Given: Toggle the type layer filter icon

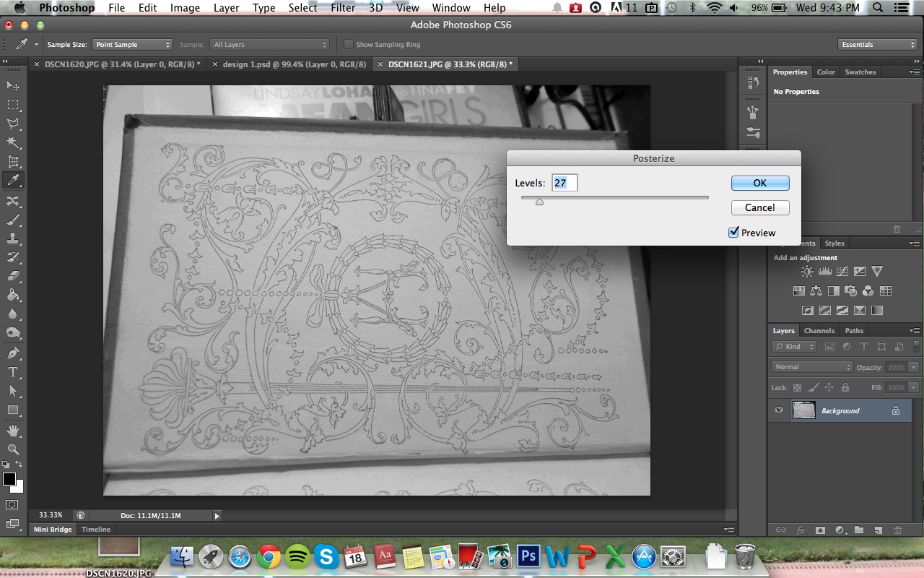Looking at the screenshot, I should point(866,347).
